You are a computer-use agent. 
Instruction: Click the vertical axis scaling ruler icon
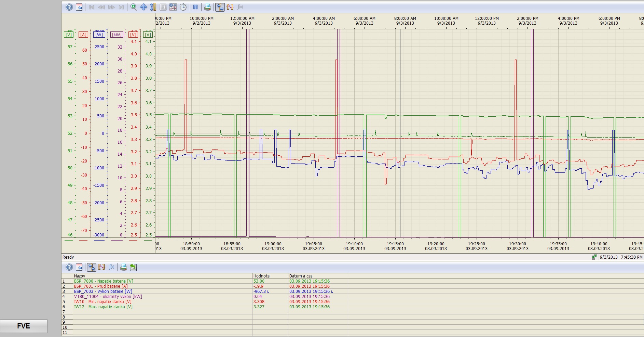153,7
